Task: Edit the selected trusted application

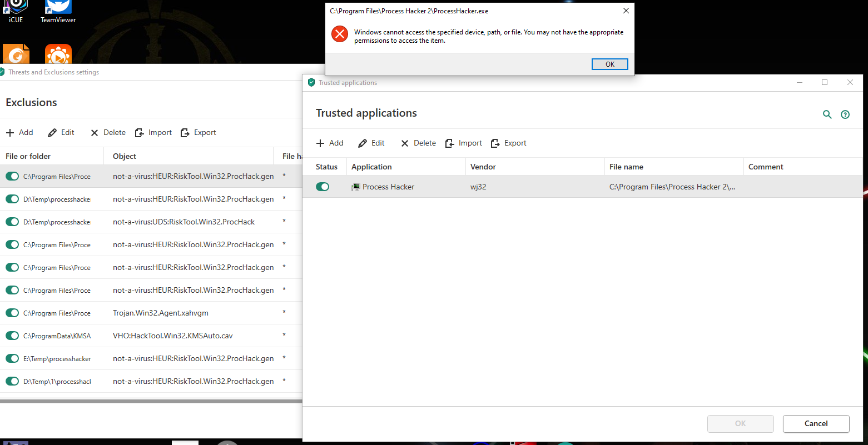Action: (371, 143)
